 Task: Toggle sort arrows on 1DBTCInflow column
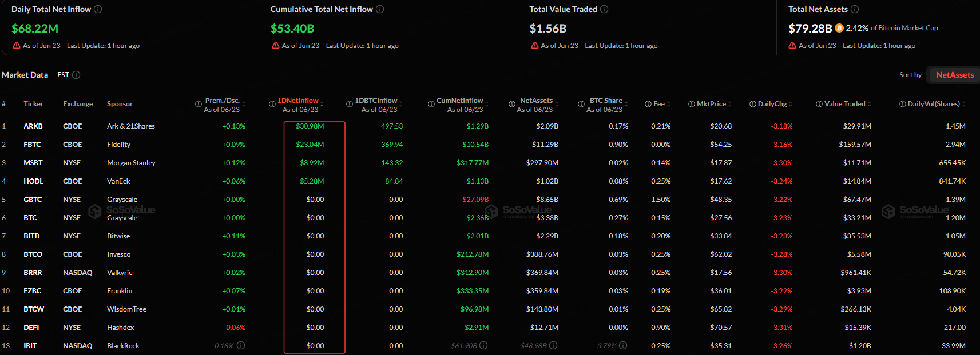(401, 104)
